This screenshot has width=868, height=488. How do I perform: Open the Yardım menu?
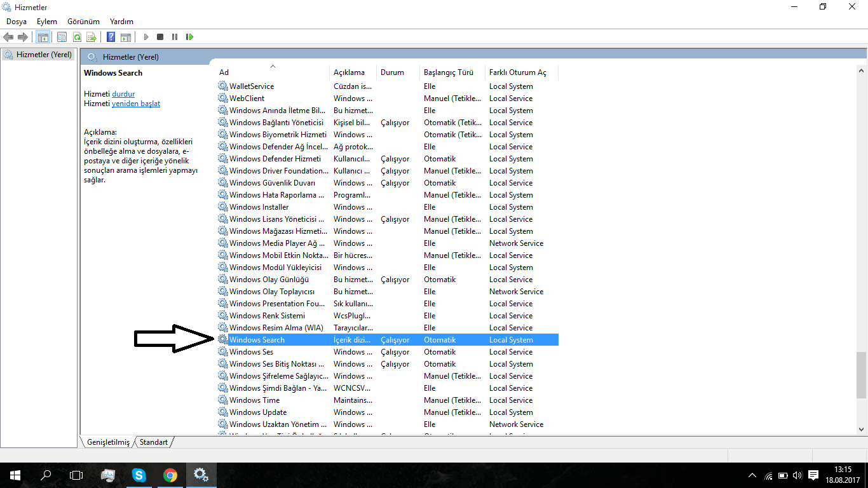[x=121, y=22]
